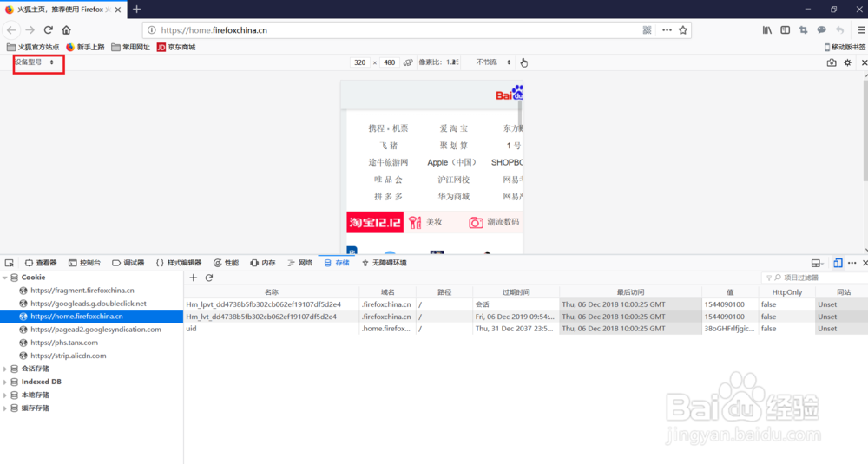The image size is (868, 464).
Task: Open the device model dropdown
Action: [x=35, y=62]
